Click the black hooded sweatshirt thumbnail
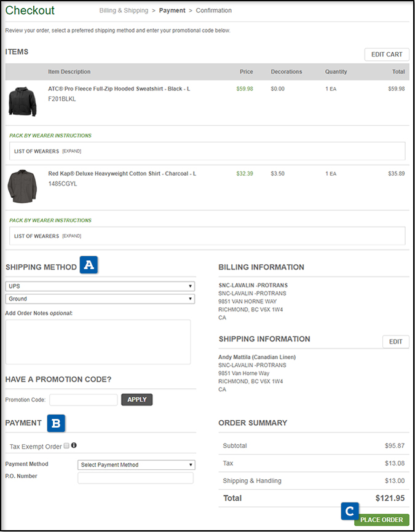415x532 pixels. coord(22,101)
